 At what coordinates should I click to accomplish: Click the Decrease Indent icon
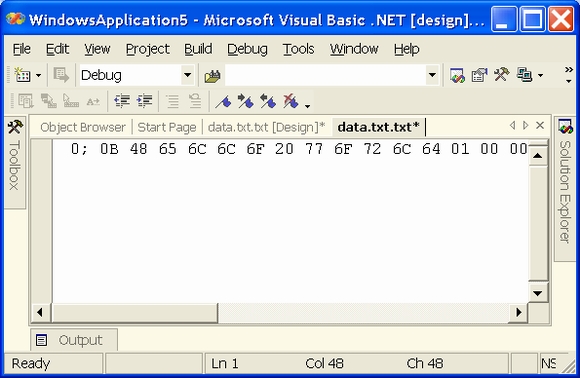[x=122, y=101]
